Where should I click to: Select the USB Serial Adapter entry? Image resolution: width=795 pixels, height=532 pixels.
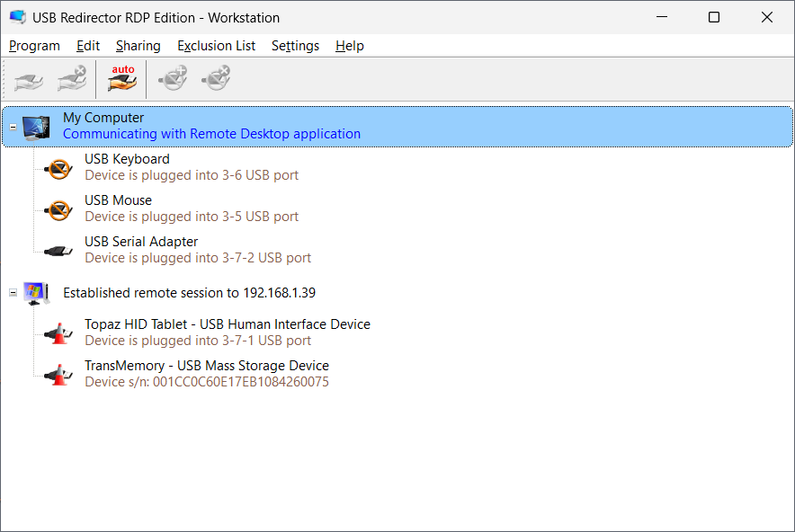[198, 250]
